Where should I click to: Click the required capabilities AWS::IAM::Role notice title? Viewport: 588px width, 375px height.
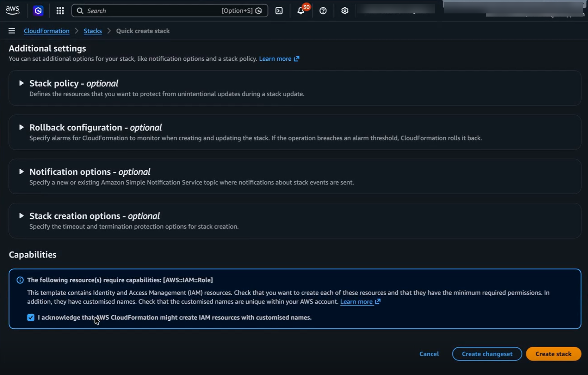coord(120,280)
